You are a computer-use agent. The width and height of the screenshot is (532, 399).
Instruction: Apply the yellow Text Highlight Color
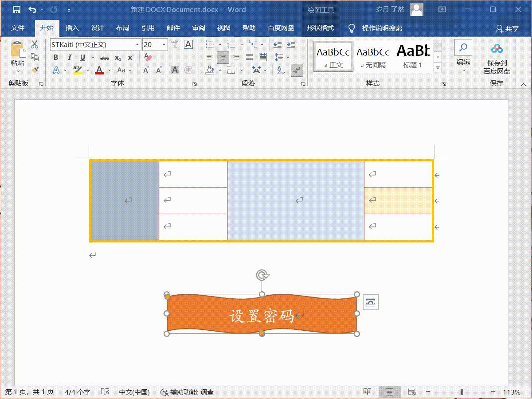pos(76,70)
